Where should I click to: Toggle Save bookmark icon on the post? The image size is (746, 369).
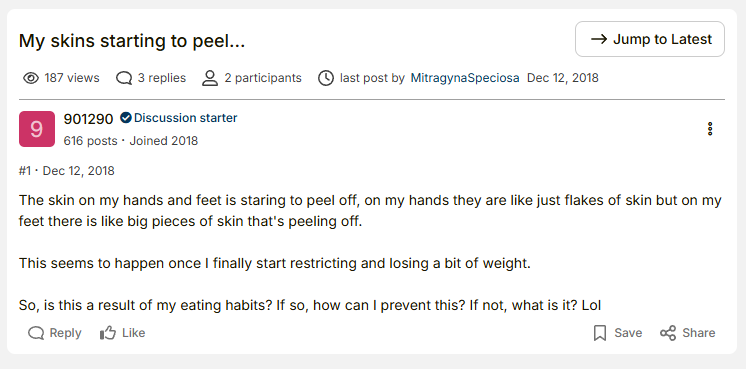click(600, 333)
